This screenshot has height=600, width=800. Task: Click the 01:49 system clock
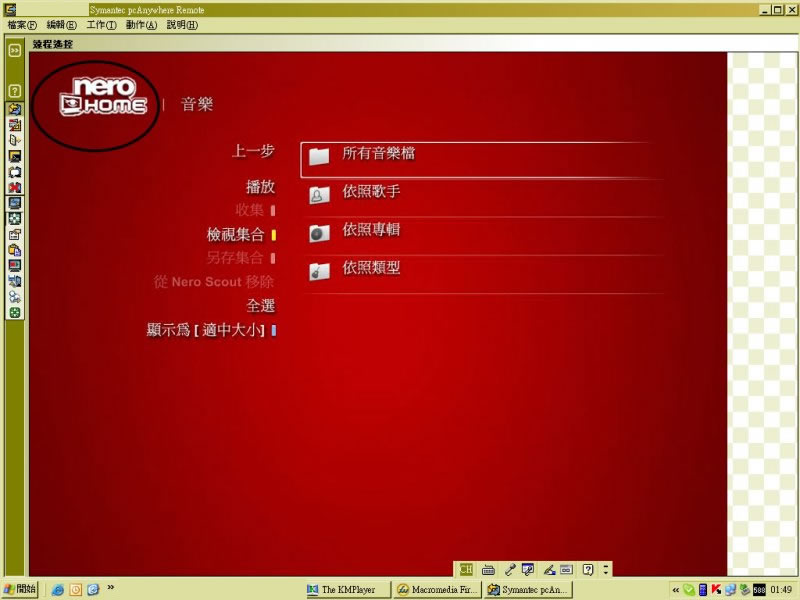click(x=781, y=590)
